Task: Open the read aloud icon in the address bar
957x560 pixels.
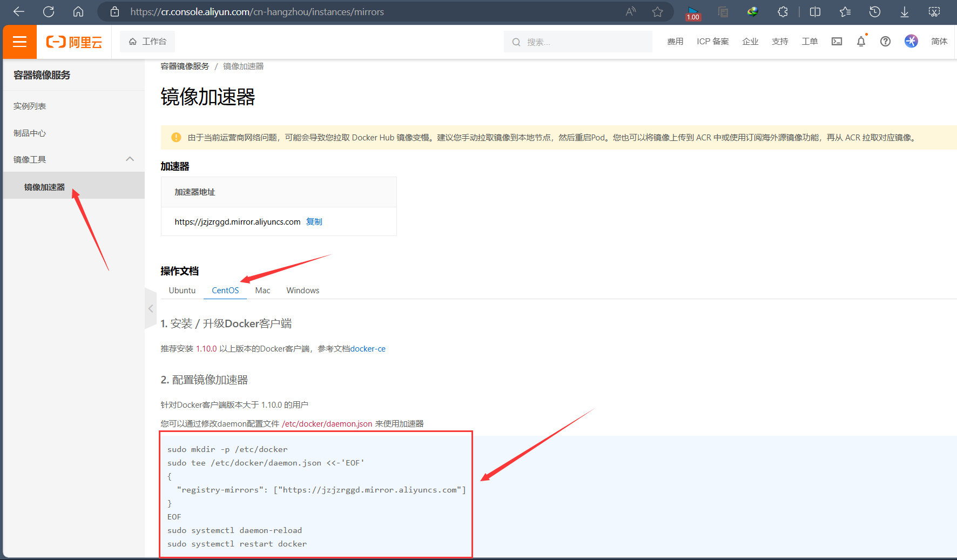Action: (x=630, y=11)
